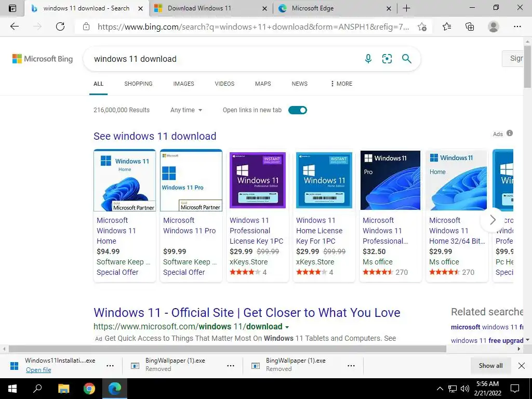The height and width of the screenshot is (399, 532).
Task: Close the Download Windows 11 tab
Action: [x=264, y=8]
